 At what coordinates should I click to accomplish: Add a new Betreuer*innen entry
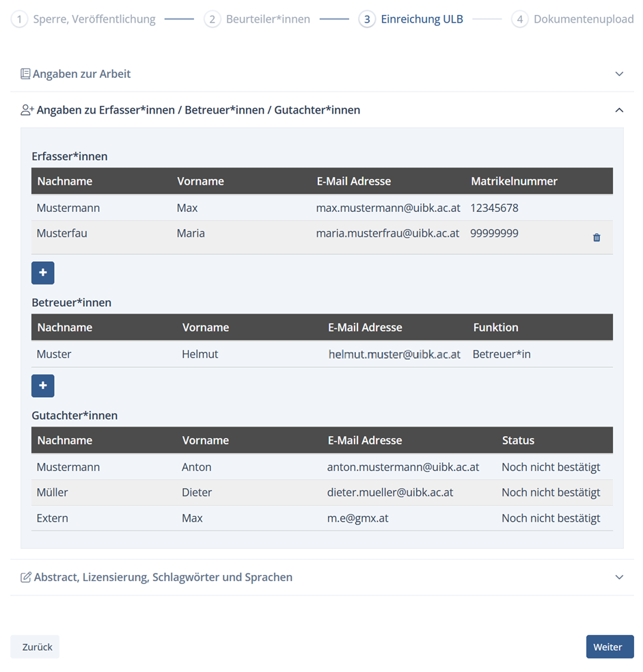click(43, 386)
